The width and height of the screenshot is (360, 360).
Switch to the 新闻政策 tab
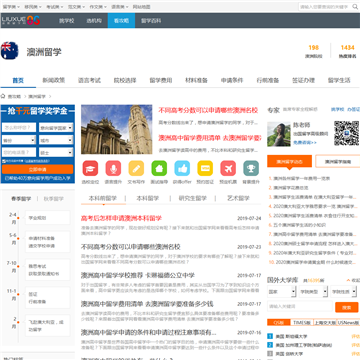pyautogui.click(x=54, y=80)
